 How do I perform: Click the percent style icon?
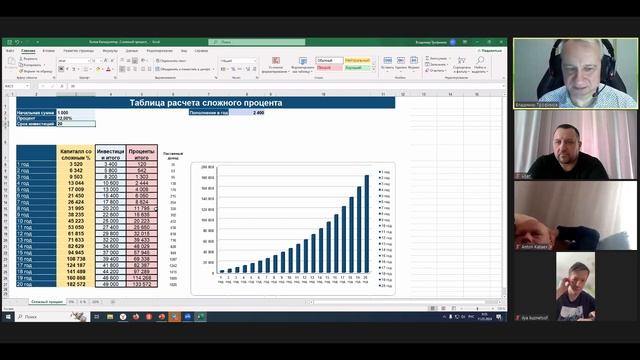(233, 69)
